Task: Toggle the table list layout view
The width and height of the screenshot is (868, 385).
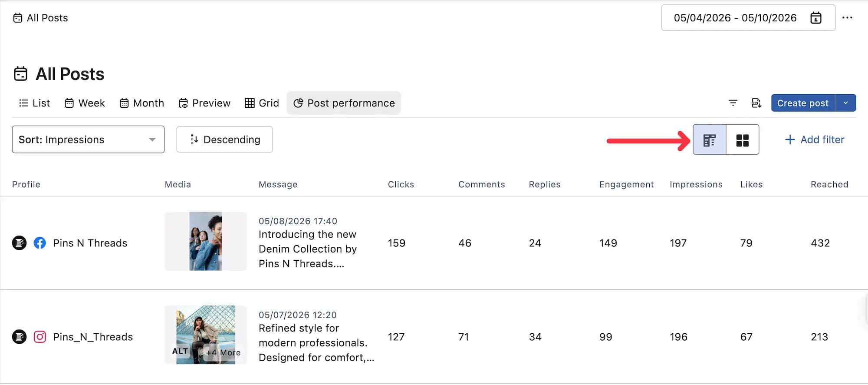Action: [x=710, y=139]
